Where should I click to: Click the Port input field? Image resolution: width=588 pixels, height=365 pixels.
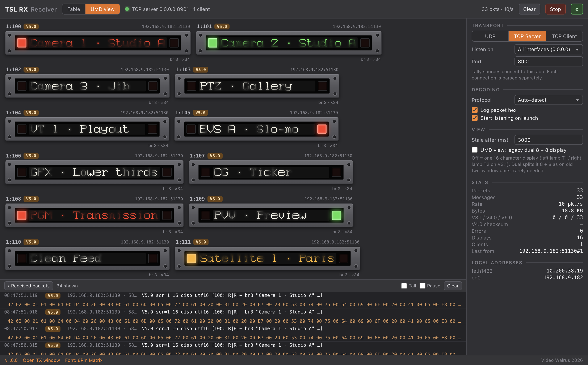pos(549,61)
